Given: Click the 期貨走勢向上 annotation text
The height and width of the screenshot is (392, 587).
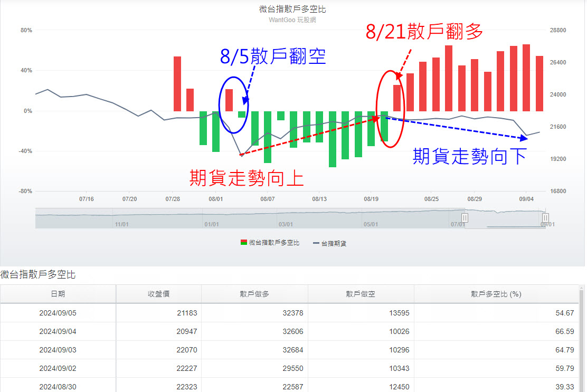Looking at the screenshot, I should coord(245,179).
